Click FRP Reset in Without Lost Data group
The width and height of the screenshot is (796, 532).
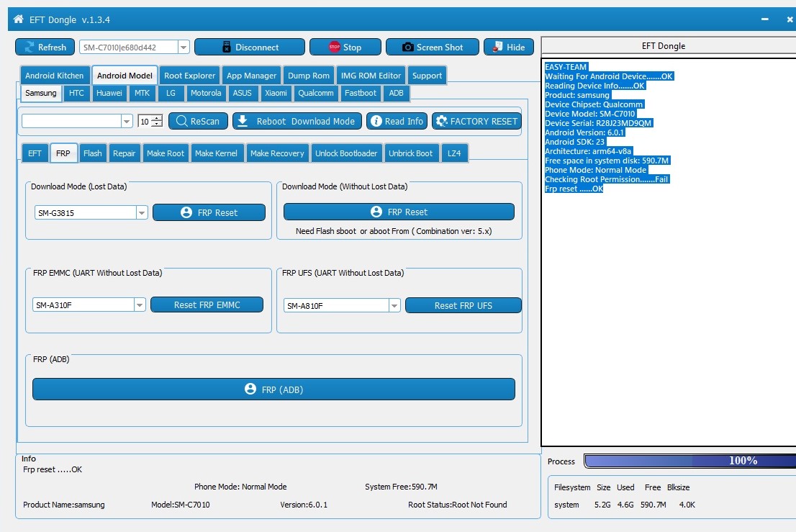click(x=399, y=212)
